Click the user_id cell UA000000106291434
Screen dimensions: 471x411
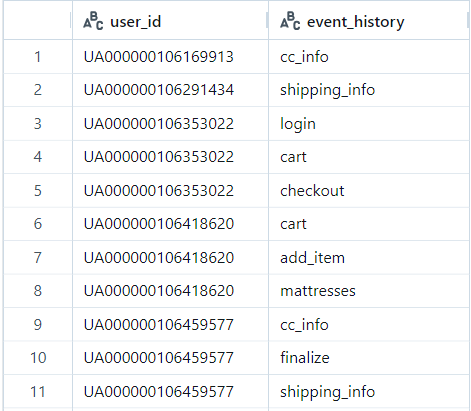(170, 90)
